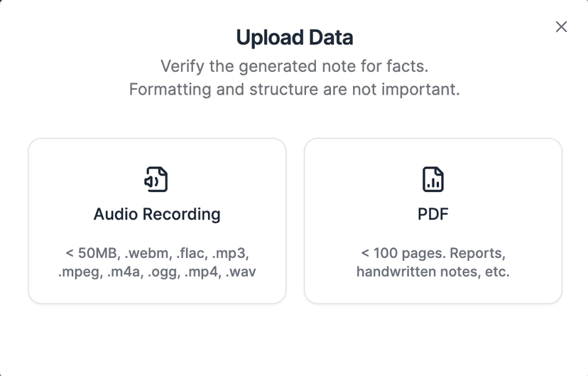The height and width of the screenshot is (376, 588).
Task: Click the audio file speaker icon
Action: click(x=156, y=179)
